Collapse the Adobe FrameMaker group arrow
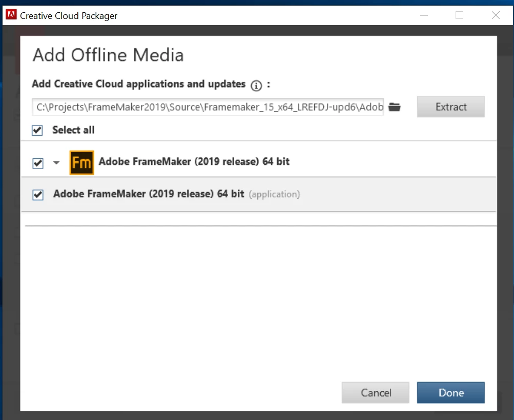 tap(56, 162)
